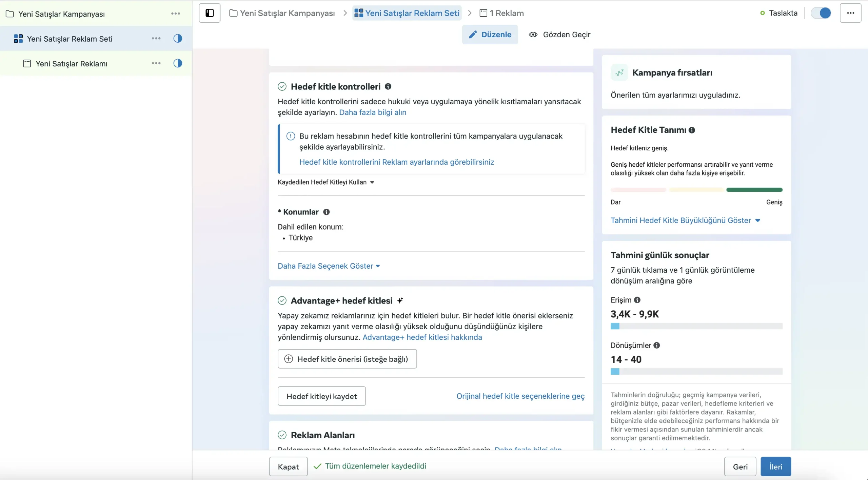Click info icon next to Dönüşümler
868x480 pixels.
[656, 346]
